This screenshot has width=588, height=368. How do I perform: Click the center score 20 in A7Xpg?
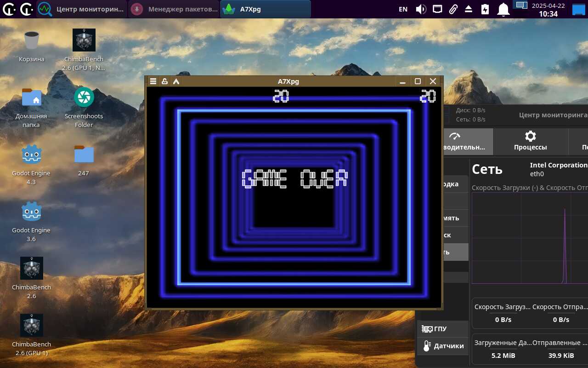click(281, 96)
